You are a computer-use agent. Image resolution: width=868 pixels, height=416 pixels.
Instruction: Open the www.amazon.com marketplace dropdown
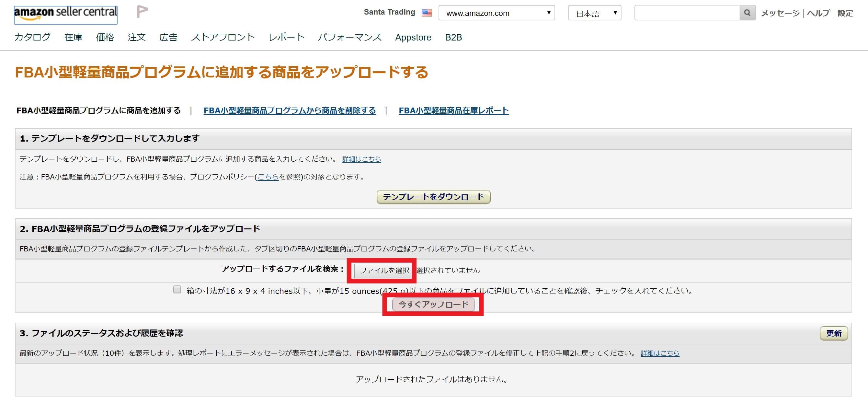497,13
